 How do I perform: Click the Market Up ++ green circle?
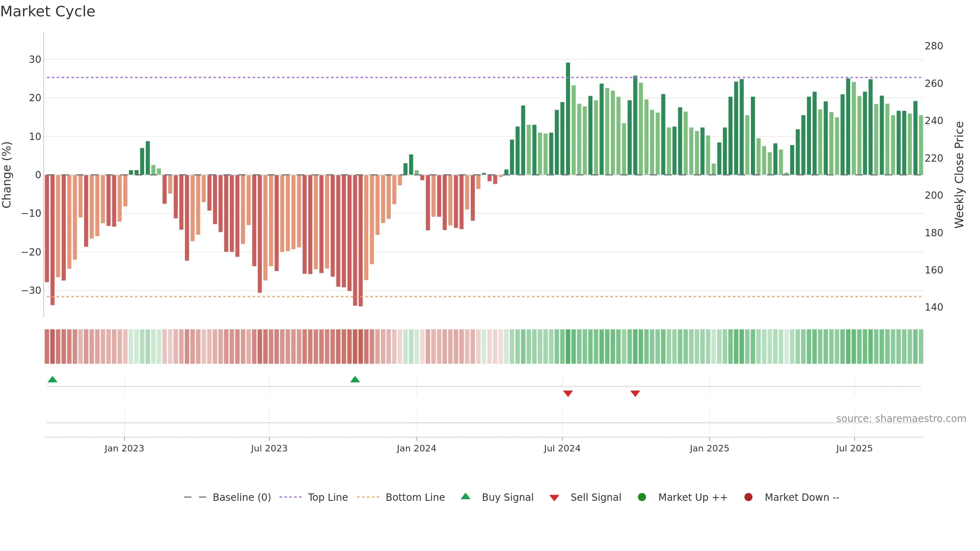[x=642, y=497]
